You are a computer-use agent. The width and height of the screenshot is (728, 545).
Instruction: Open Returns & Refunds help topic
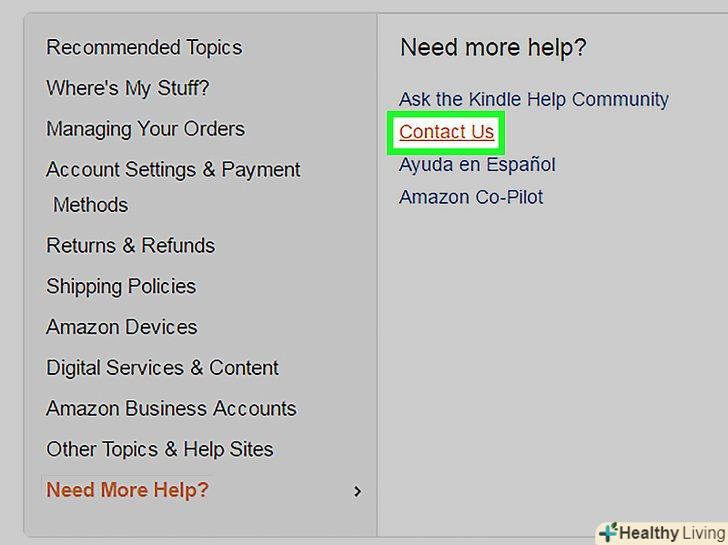(130, 246)
